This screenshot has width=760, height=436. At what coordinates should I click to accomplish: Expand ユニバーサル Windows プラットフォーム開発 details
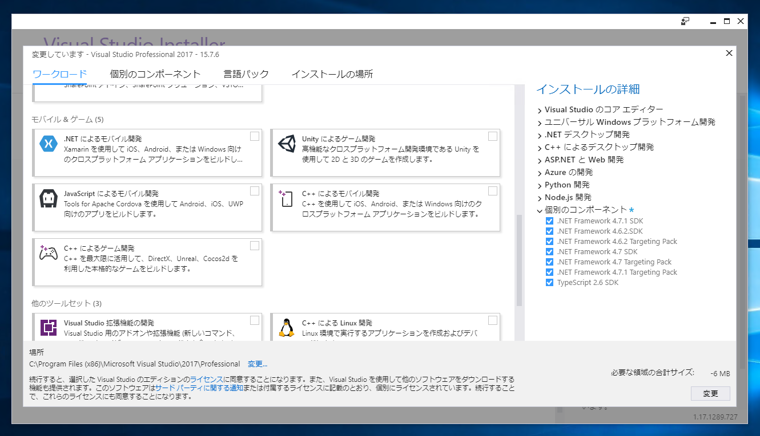coord(539,123)
